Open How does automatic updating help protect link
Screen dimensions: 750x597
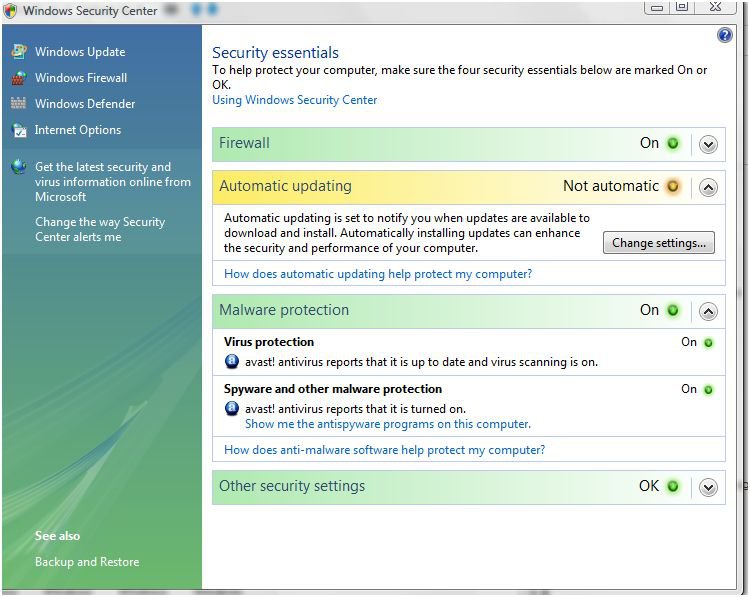[378, 274]
